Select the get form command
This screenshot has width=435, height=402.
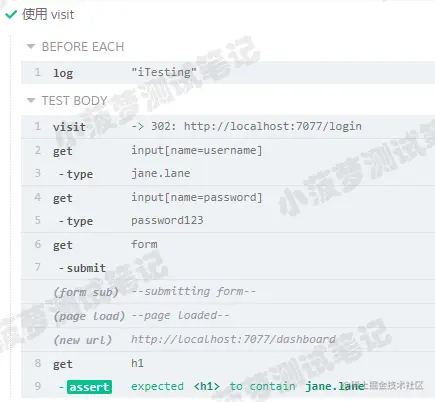(228, 244)
